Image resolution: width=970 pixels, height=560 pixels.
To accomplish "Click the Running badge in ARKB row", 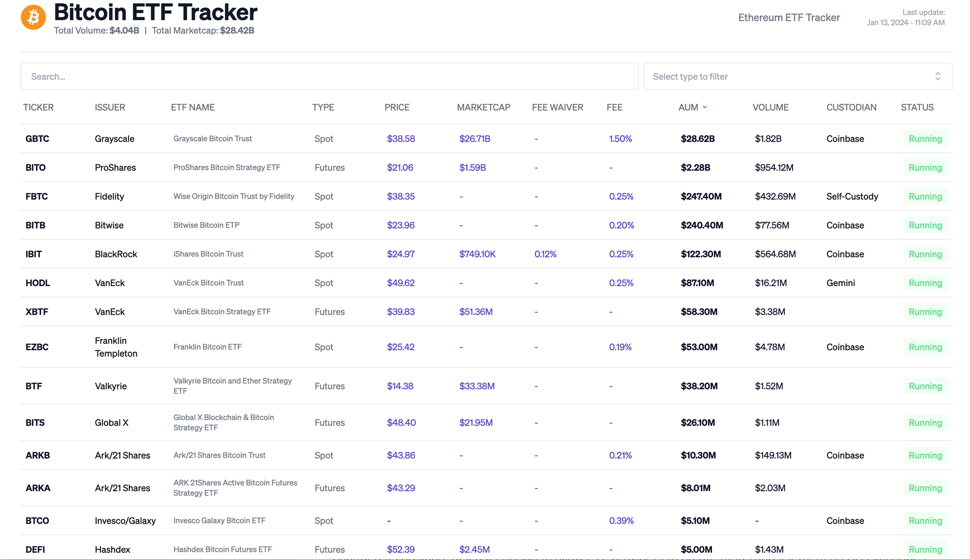I will [925, 455].
